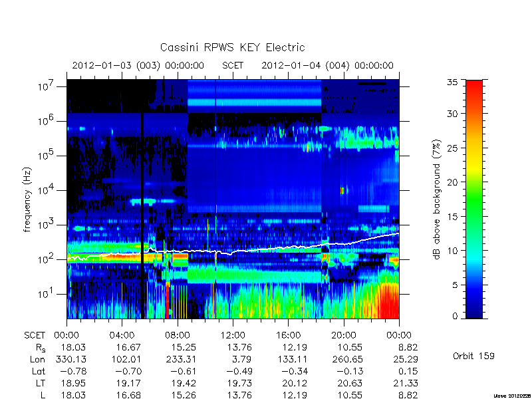532x399 pixels.
Task: Click the colorbar tick label "25"
Action: pyautogui.click(x=452, y=148)
